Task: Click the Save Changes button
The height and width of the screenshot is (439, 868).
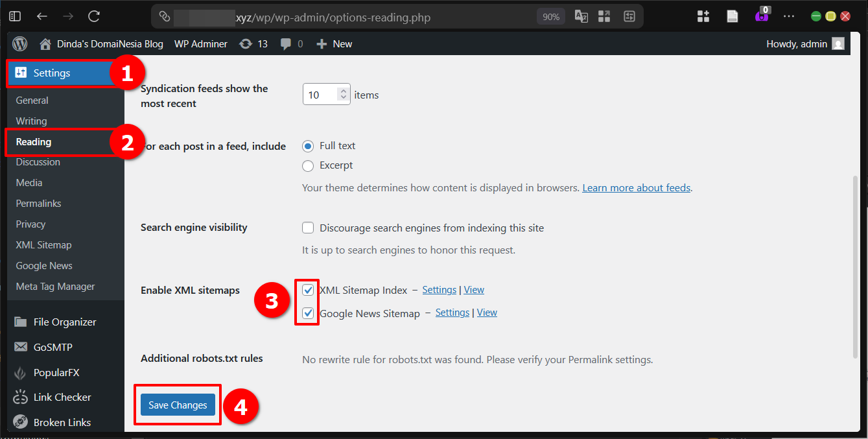Action: (177, 405)
